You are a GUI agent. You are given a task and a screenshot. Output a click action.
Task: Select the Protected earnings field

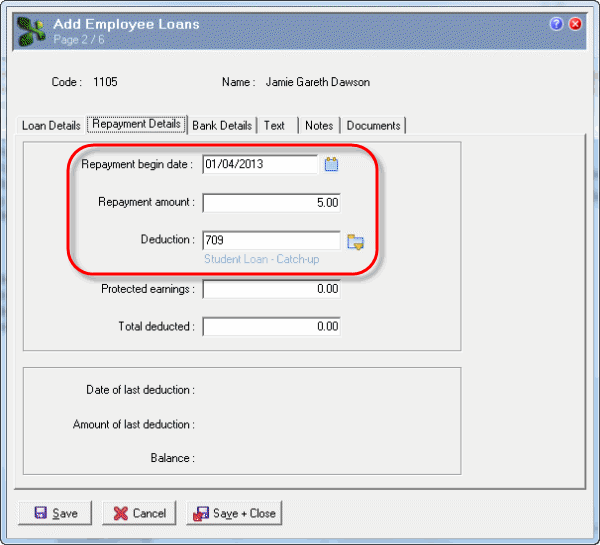pyautogui.click(x=271, y=289)
